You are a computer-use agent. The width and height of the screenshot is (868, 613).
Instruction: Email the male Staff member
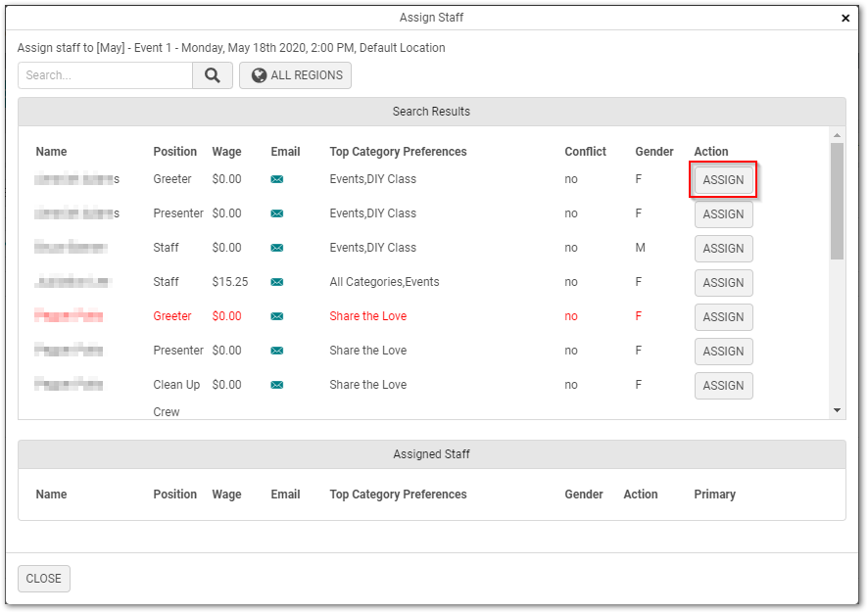pos(277,248)
